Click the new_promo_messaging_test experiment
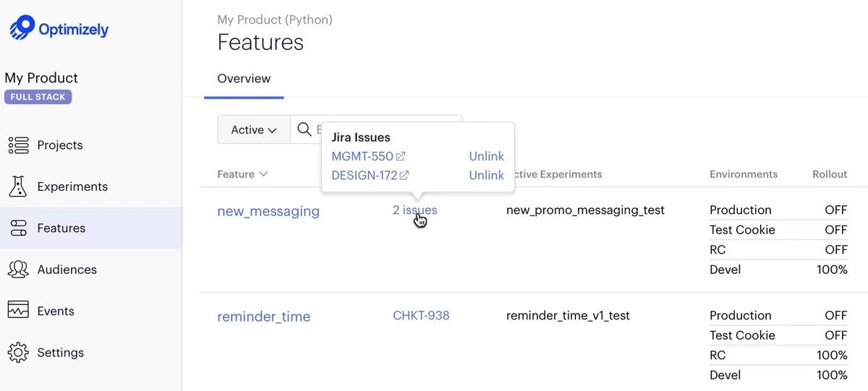The image size is (868, 391). [585, 210]
